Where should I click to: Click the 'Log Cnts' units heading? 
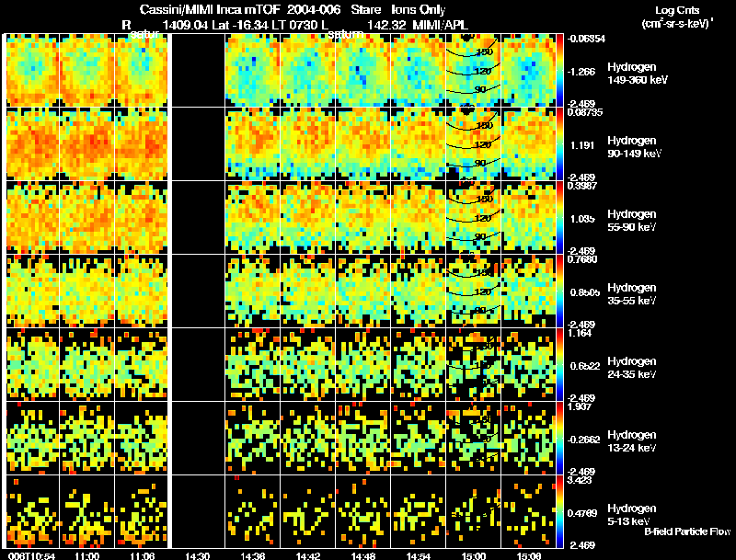click(x=677, y=10)
